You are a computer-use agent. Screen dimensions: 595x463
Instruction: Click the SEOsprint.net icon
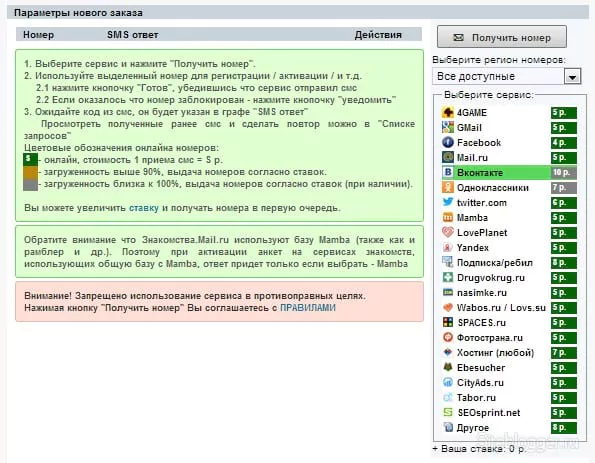448,412
